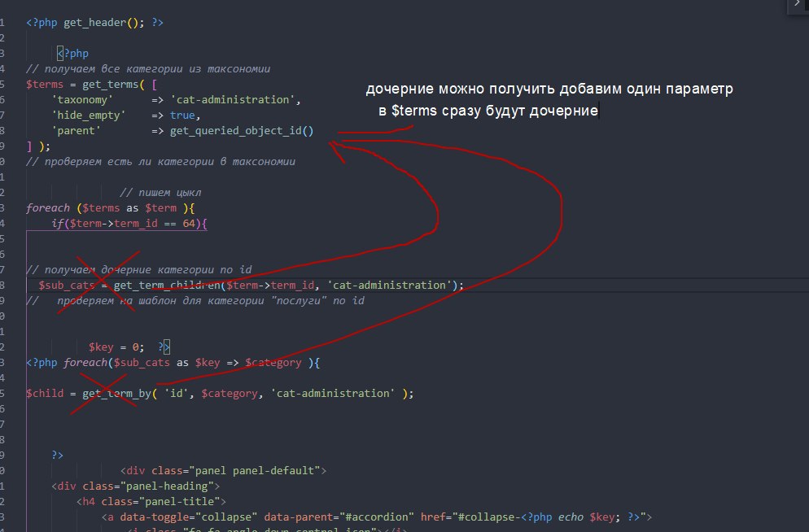This screenshot has height=532, width=809.
Task: Click the '$child' variable
Action: (45, 394)
